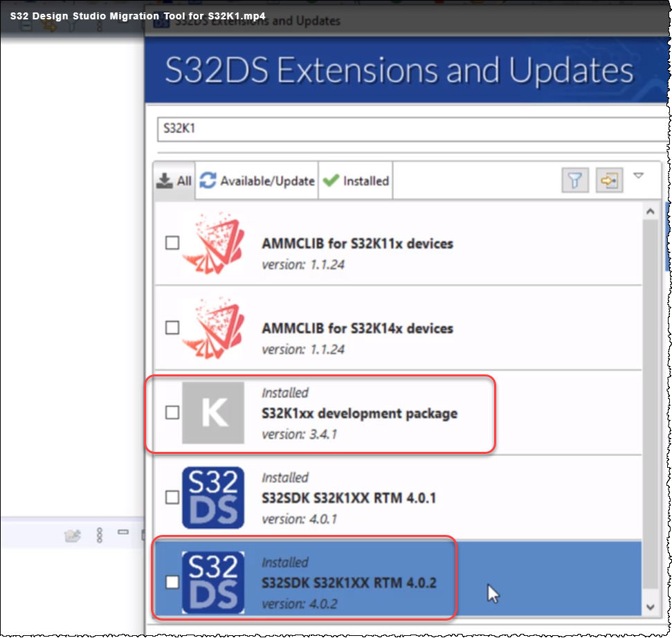Expand the view menu dropdown triangle

[x=639, y=176]
